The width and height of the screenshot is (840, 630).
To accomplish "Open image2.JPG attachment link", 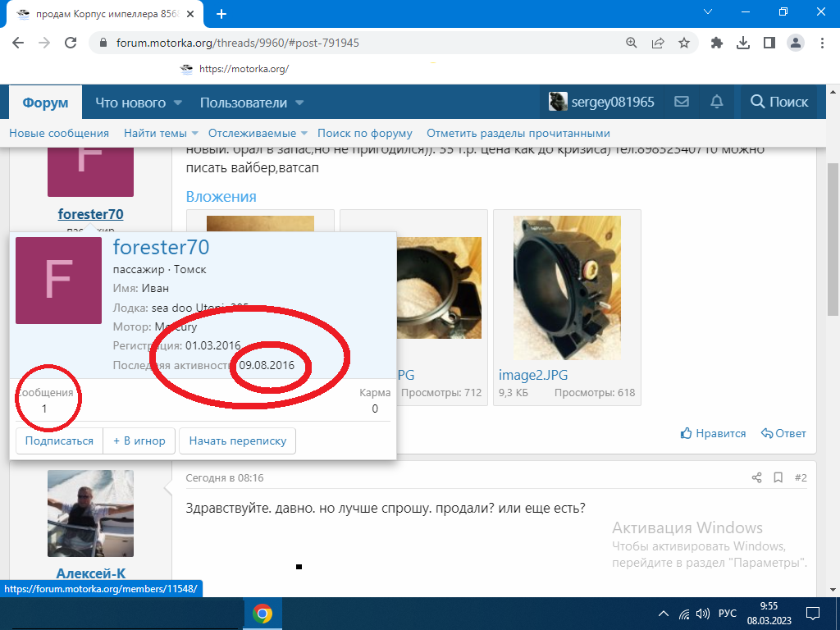I will 533,374.
